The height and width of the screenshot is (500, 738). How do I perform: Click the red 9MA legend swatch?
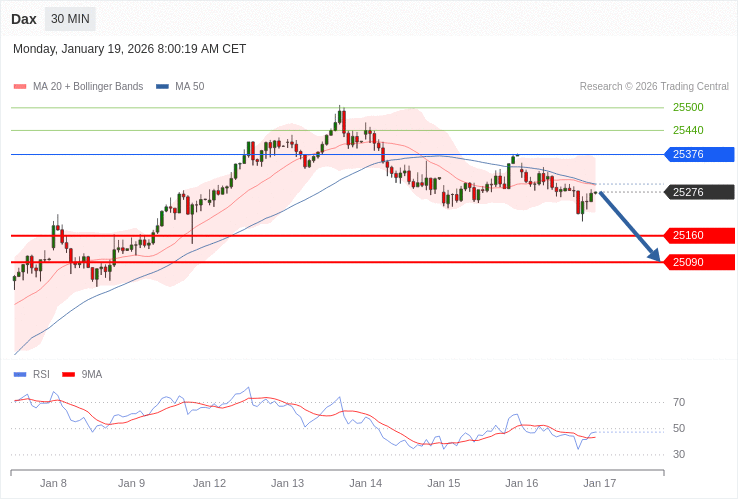point(69,375)
